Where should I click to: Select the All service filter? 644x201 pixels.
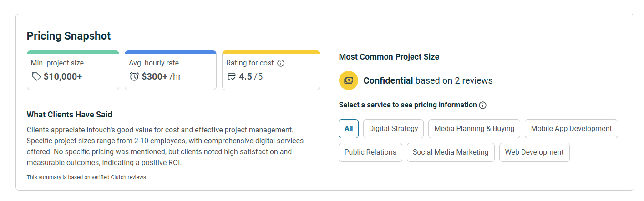pyautogui.click(x=349, y=129)
